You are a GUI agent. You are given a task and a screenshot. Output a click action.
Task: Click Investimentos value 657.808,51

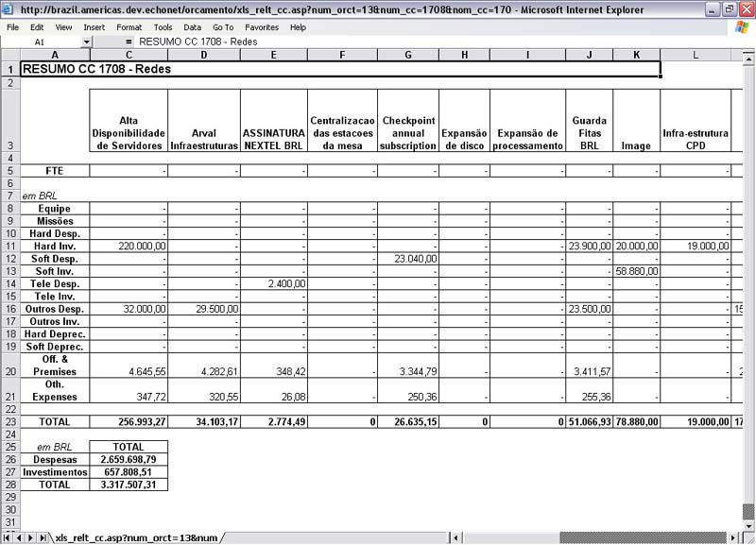coord(128,472)
